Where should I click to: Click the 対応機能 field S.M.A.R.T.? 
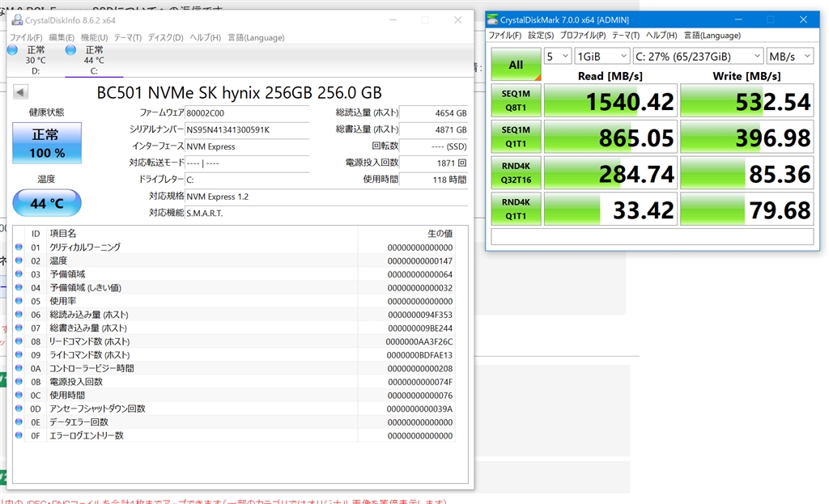(x=326, y=213)
